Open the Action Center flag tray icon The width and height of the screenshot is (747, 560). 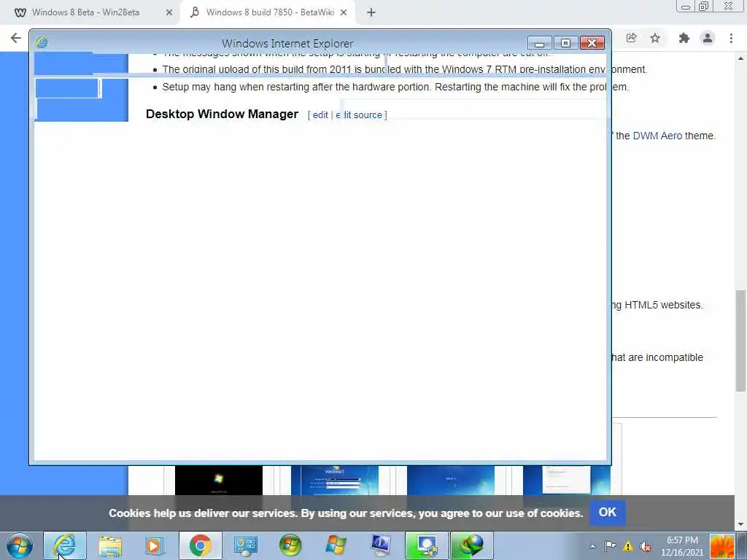(x=611, y=546)
